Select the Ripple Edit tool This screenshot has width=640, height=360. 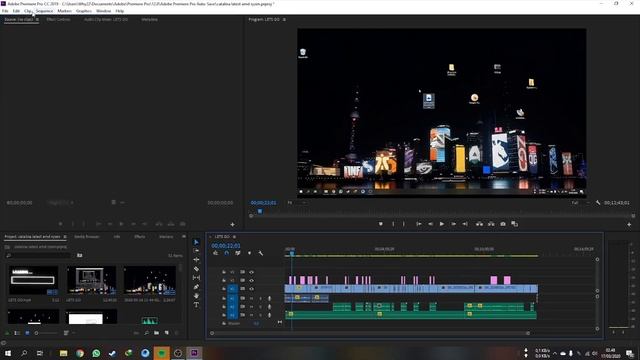[x=196, y=260]
